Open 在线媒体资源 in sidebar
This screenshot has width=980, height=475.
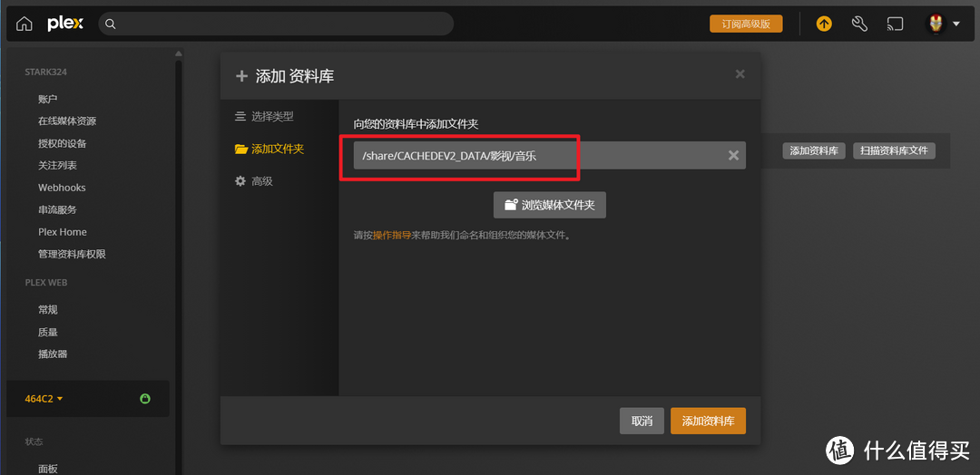point(67,121)
